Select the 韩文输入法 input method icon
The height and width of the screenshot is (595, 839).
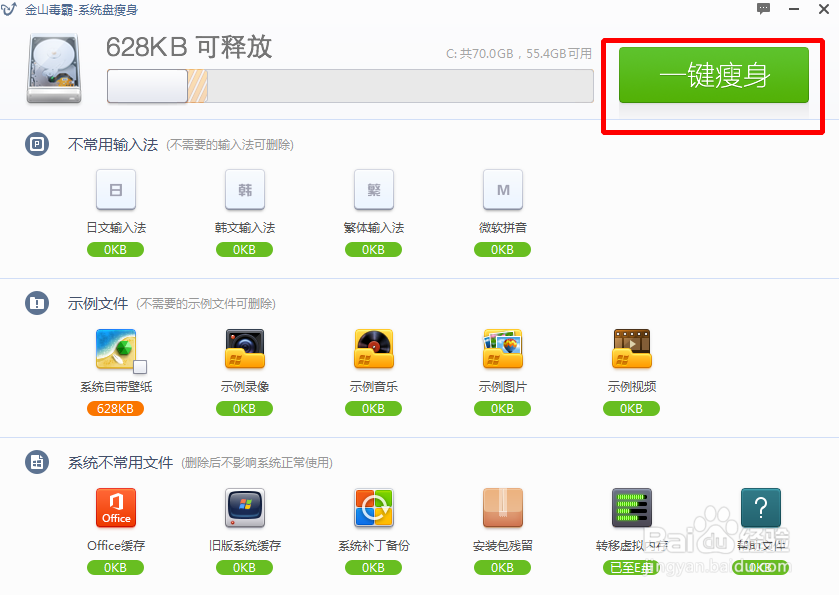point(244,189)
